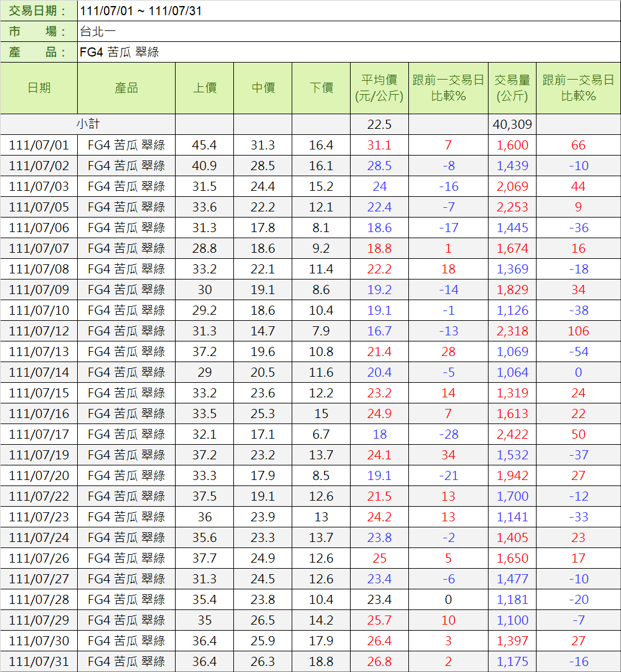Click the market value 台北一
Screen dimensions: 621x672
pyautogui.click(x=98, y=32)
